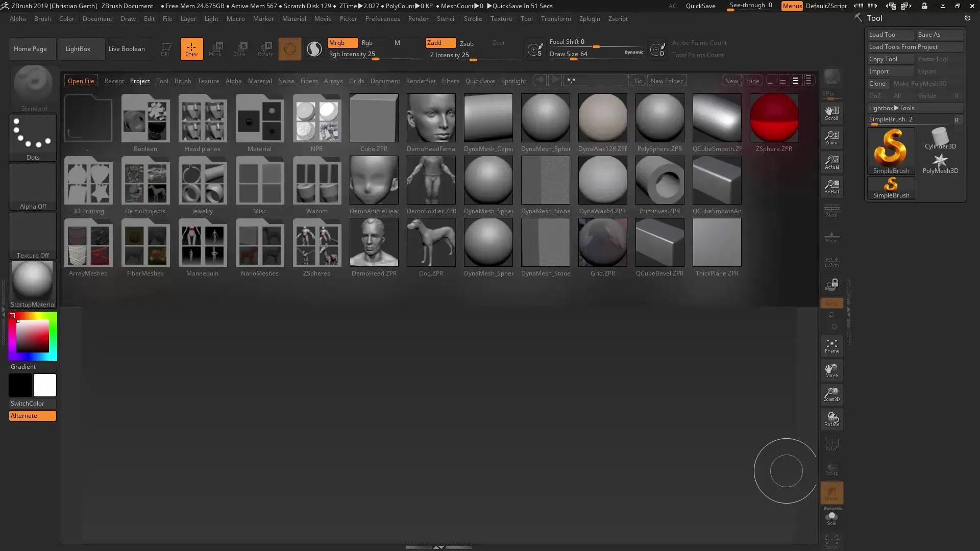Select the SimpleBrush large tool icon
Image resolution: width=980 pixels, height=551 pixels.
(x=891, y=151)
